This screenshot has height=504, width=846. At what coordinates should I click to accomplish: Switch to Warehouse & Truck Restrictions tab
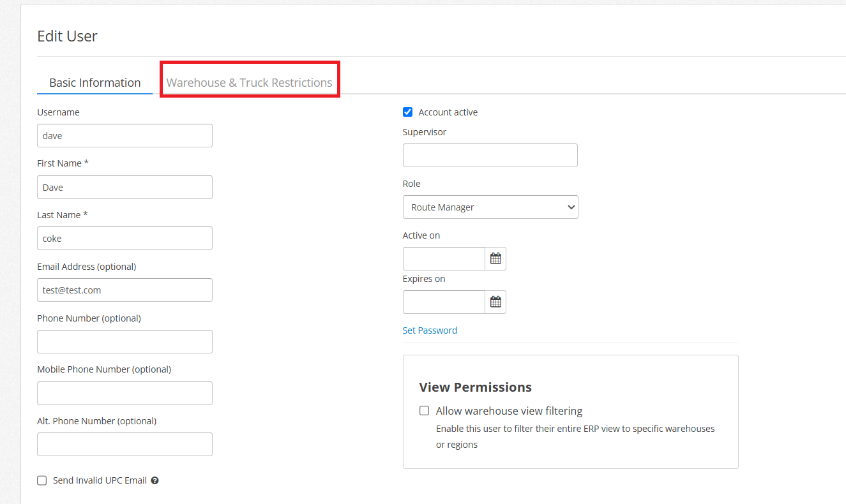tap(249, 83)
